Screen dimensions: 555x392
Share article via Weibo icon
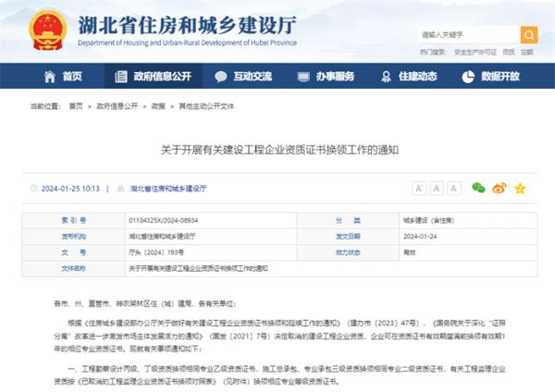(499, 188)
